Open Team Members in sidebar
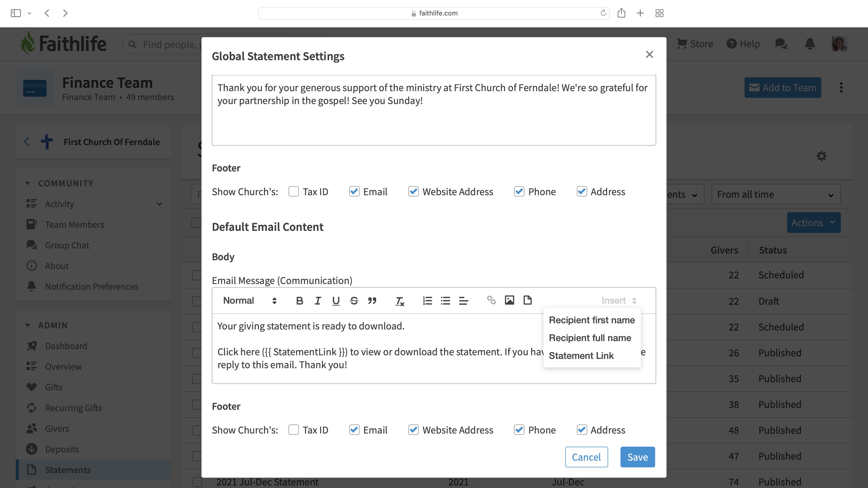The image size is (868, 488). point(74,225)
